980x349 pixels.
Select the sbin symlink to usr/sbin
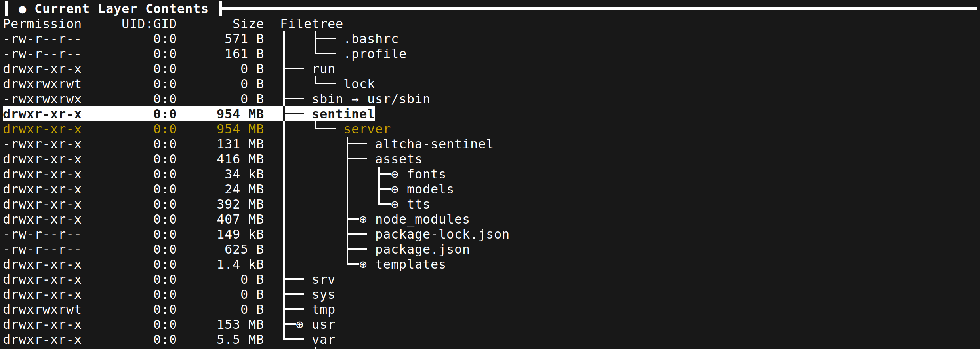pos(370,99)
